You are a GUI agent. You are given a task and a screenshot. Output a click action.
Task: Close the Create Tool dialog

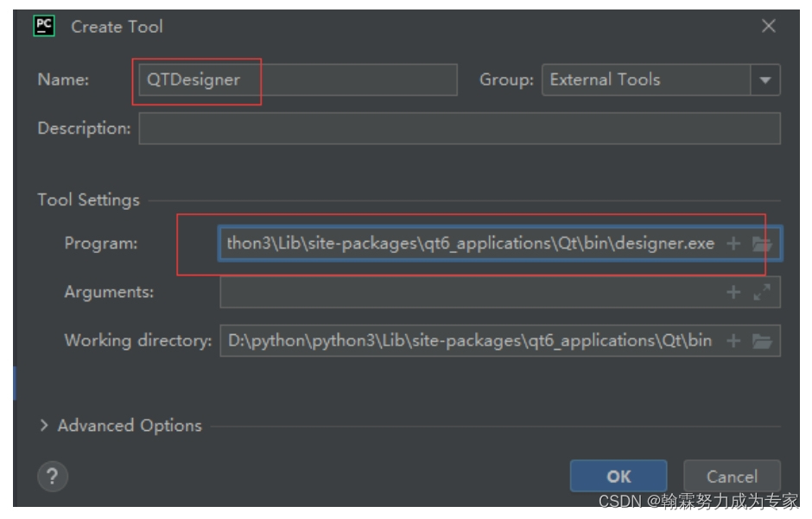coord(768,26)
